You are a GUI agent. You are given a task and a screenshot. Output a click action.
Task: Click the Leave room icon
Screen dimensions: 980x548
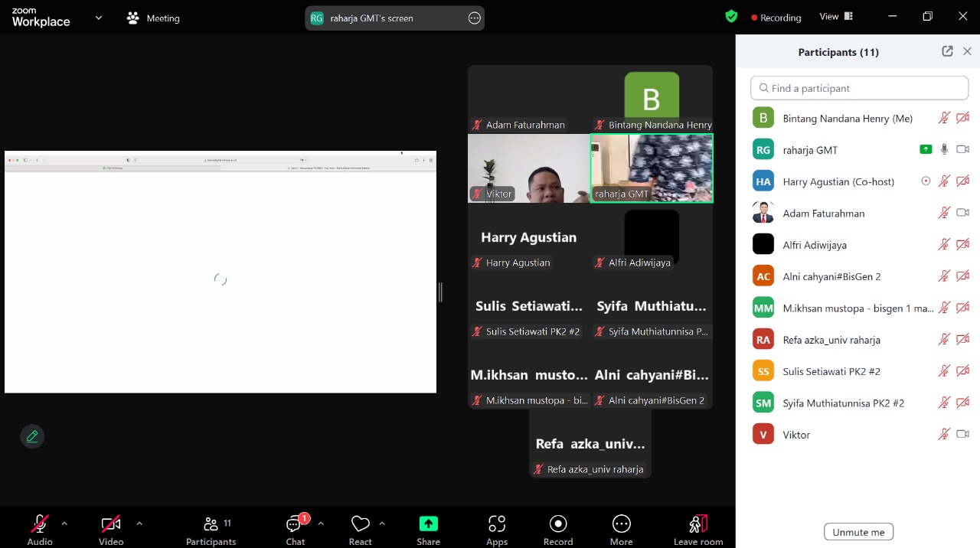click(x=698, y=524)
